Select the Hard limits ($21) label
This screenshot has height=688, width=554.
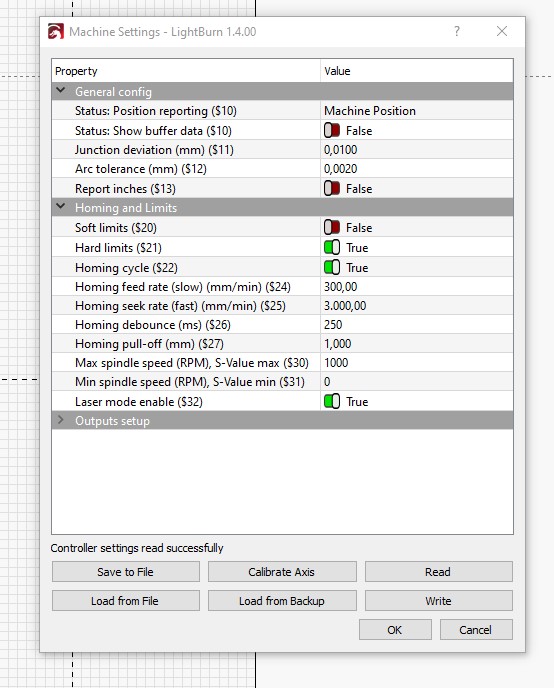[x=118, y=248]
